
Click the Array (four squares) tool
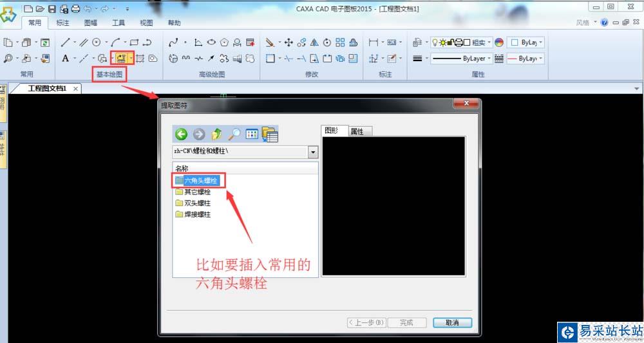tap(340, 42)
